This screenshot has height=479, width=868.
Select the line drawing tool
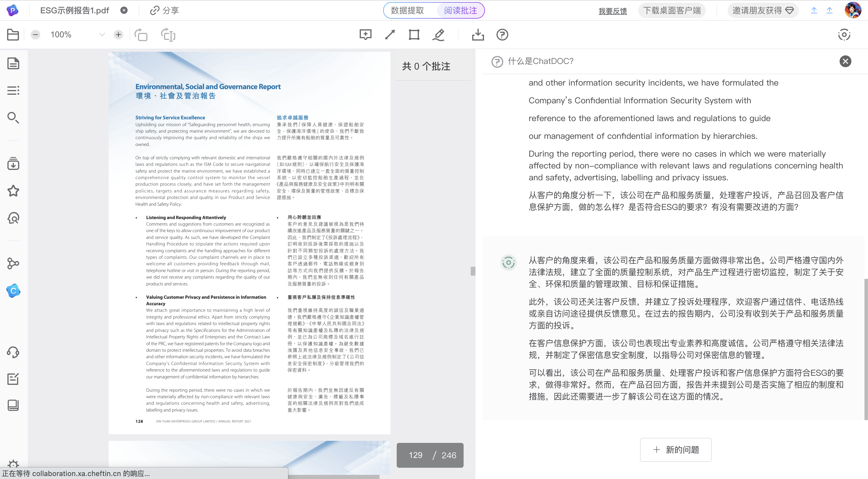pos(390,35)
